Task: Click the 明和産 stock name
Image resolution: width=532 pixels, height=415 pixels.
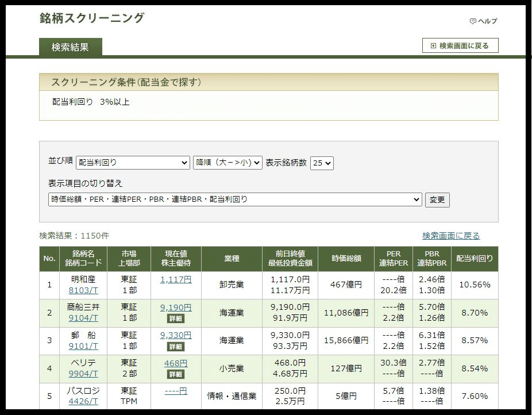Action: click(x=83, y=279)
